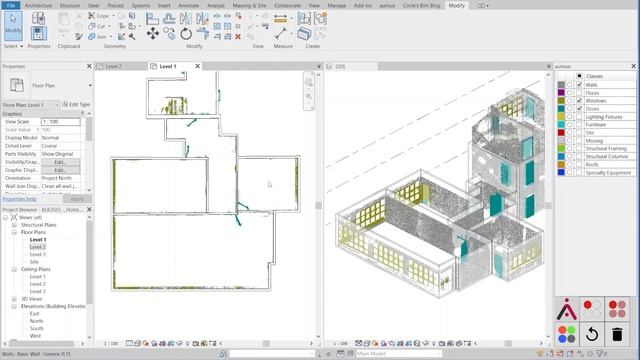Click the Type Properties icon above Properties
The image size is (640, 360).
coord(38,18)
